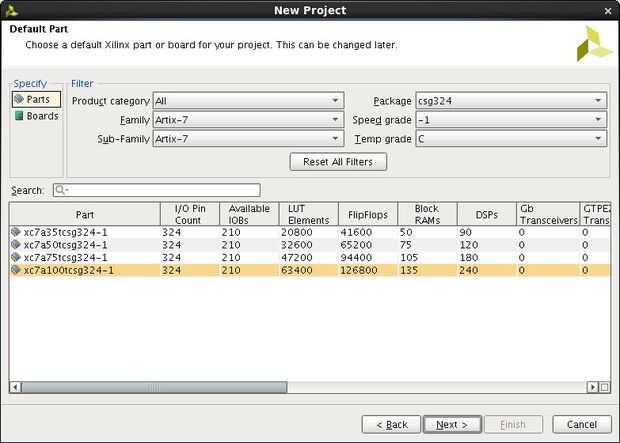Sort by Gb Transceivers column header
Viewport: 620px width, 443px height.
(548, 214)
